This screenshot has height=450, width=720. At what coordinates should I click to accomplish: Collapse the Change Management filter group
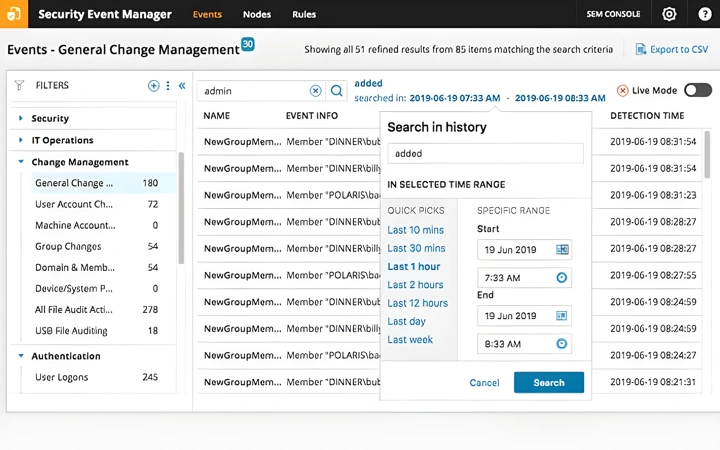point(21,162)
